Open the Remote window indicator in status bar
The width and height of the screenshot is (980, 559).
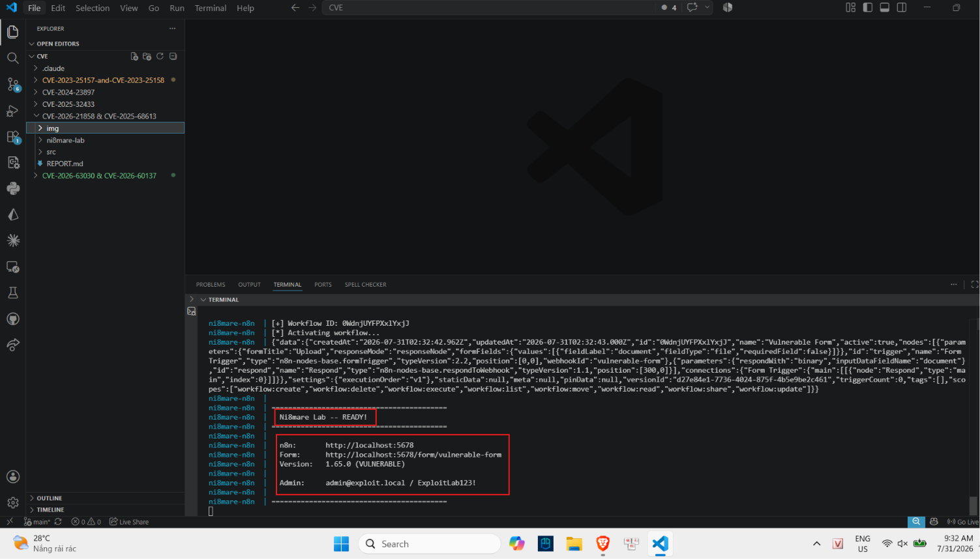(x=9, y=522)
